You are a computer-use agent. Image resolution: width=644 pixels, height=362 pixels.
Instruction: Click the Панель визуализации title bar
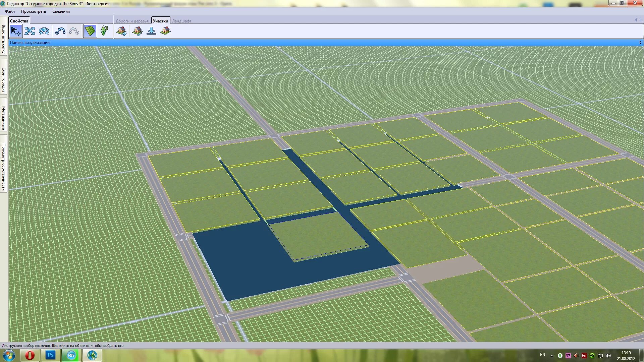click(x=325, y=43)
